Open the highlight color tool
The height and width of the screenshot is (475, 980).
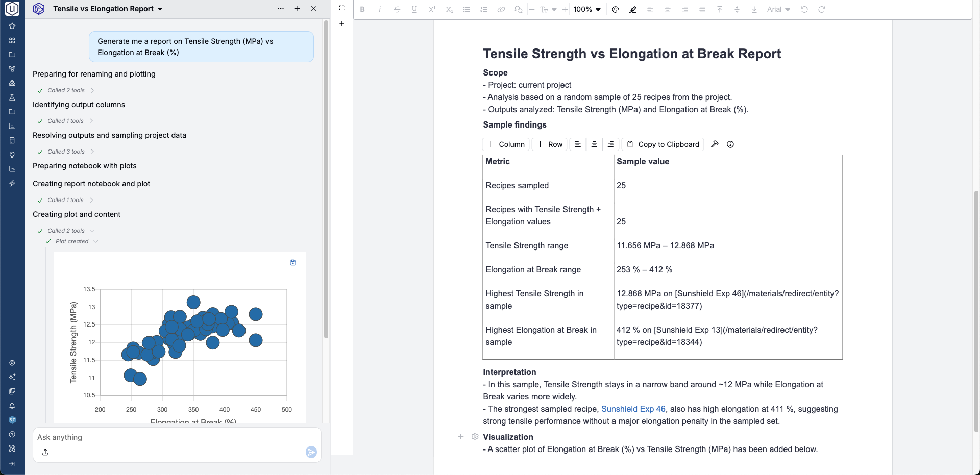tap(633, 9)
